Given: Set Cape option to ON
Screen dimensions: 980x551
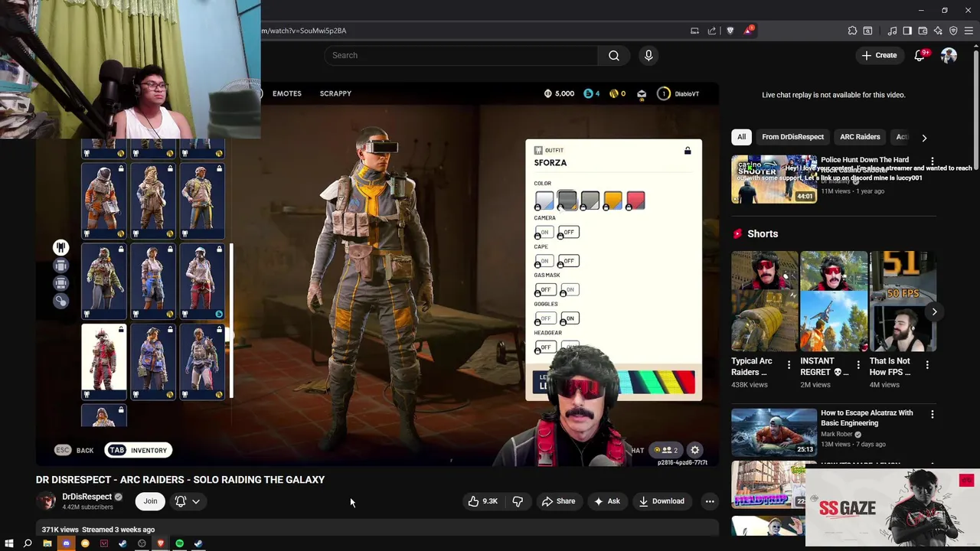Looking at the screenshot, I should tap(544, 261).
